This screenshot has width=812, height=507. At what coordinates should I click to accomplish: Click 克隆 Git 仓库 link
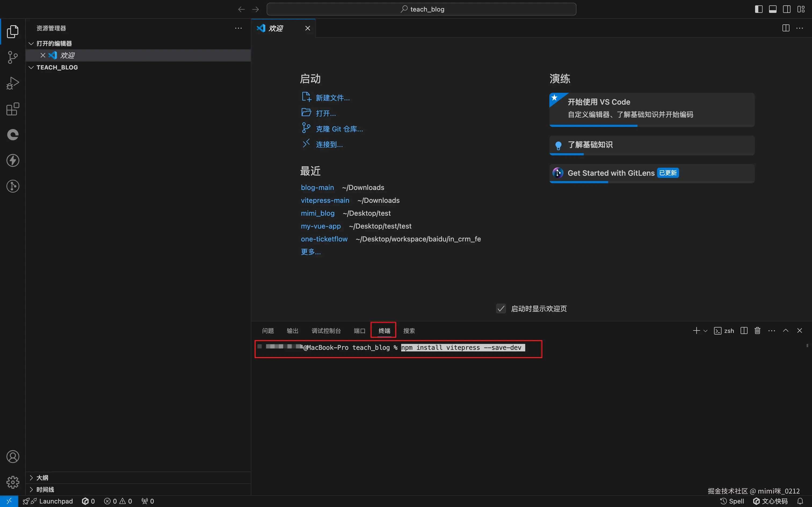pyautogui.click(x=339, y=129)
